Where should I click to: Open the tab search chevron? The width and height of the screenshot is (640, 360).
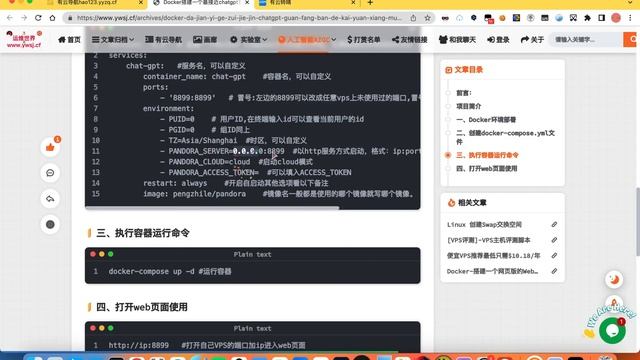click(x=631, y=3)
